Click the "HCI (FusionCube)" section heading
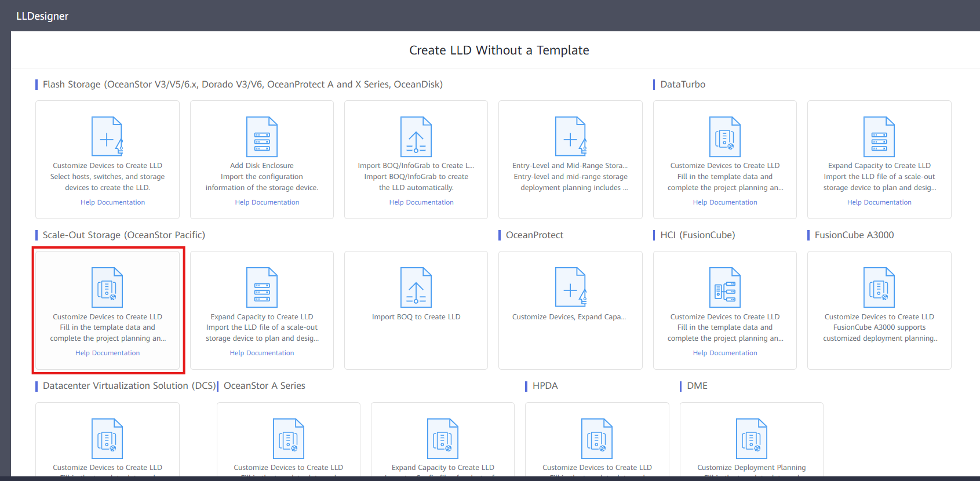Viewport: 980px width, 481px height. pyautogui.click(x=697, y=235)
